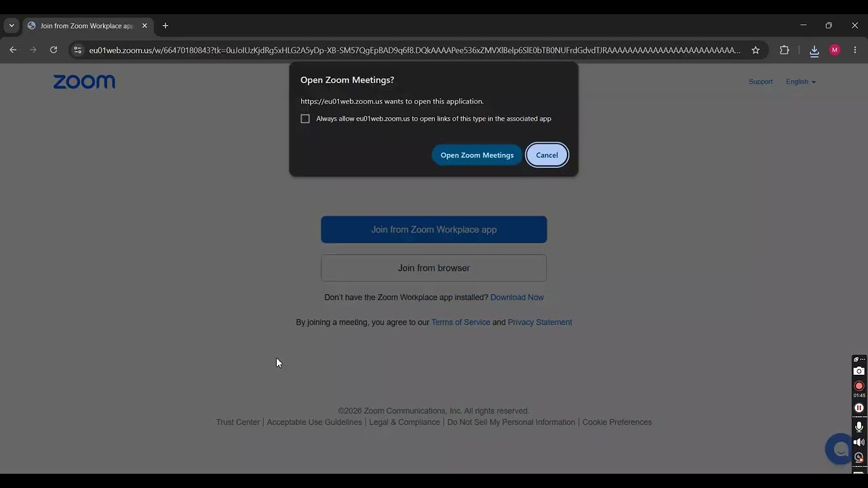
Task: Open the Chrome downloads icon
Action: click(814, 50)
